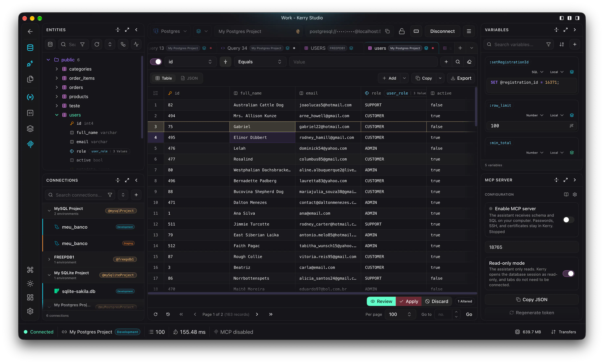Switch to JSON view

coord(189,78)
